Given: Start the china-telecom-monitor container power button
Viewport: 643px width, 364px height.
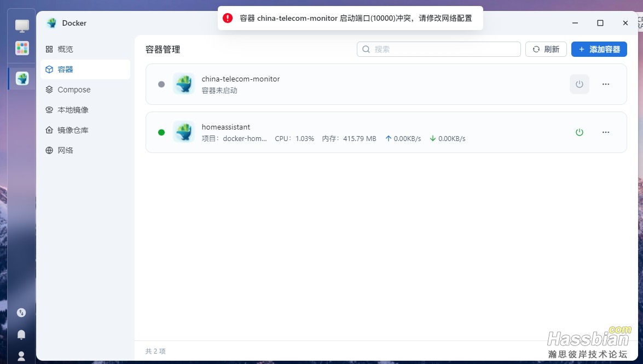Looking at the screenshot, I should 580,84.
